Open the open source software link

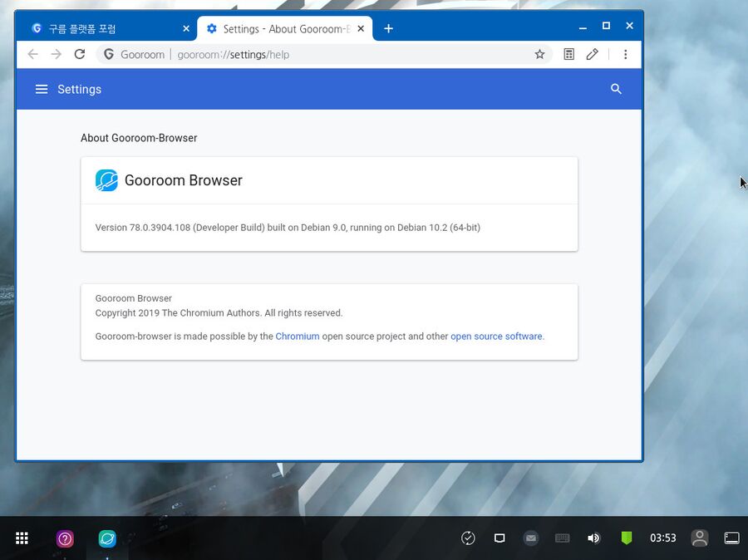[496, 336]
